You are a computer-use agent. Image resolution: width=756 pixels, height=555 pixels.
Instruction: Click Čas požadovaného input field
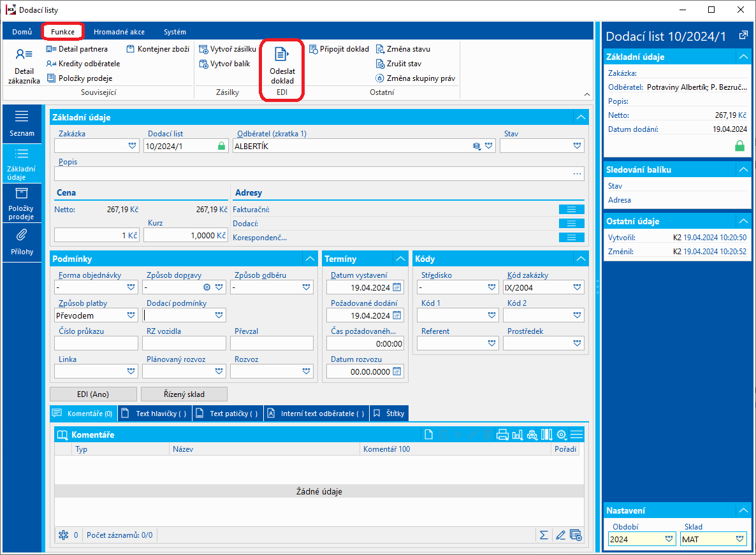click(x=365, y=343)
